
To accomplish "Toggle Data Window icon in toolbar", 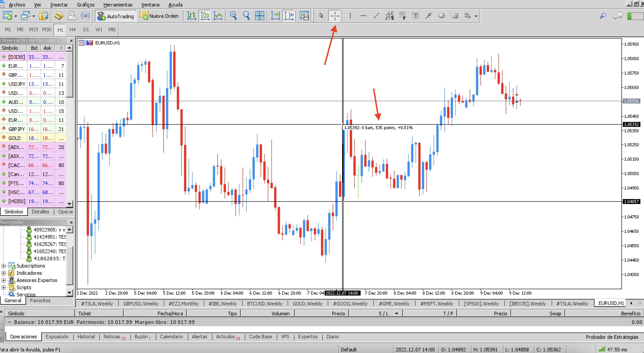I will [x=59, y=16].
